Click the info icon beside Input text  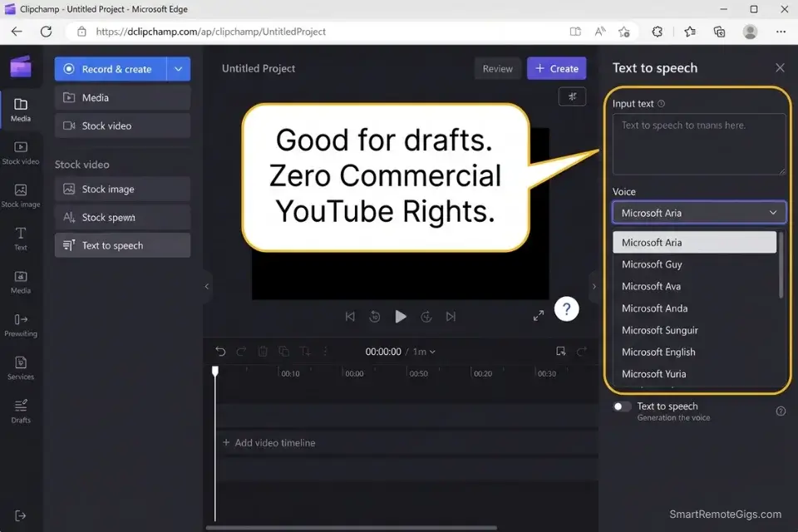(x=661, y=103)
